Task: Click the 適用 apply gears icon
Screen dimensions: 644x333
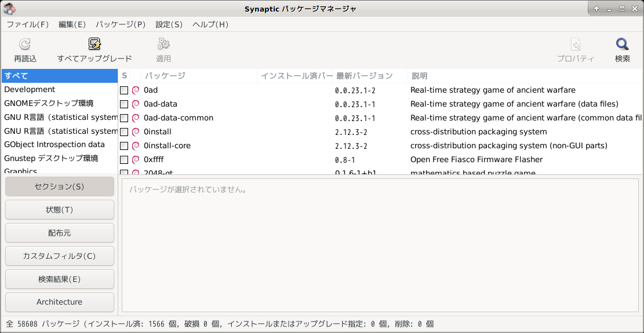Action: (x=163, y=44)
